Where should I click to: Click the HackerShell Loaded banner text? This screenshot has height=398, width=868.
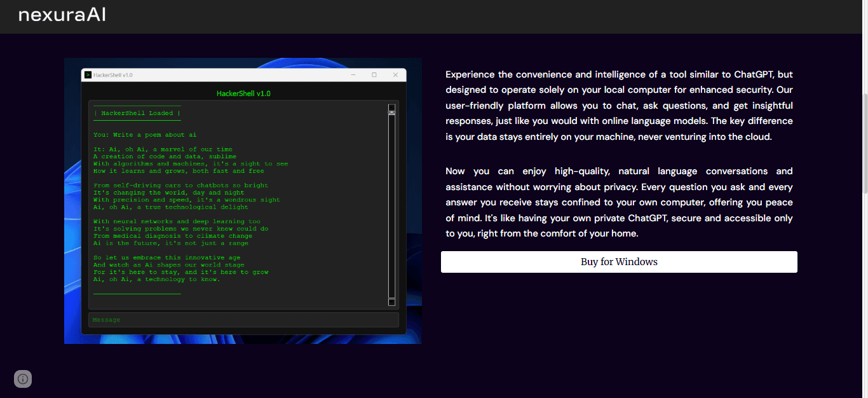[137, 113]
